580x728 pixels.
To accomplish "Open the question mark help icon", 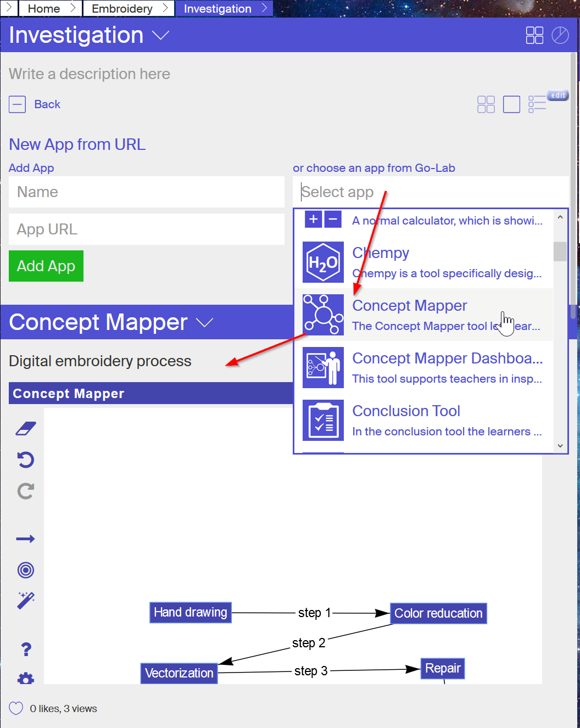I will click(26, 649).
